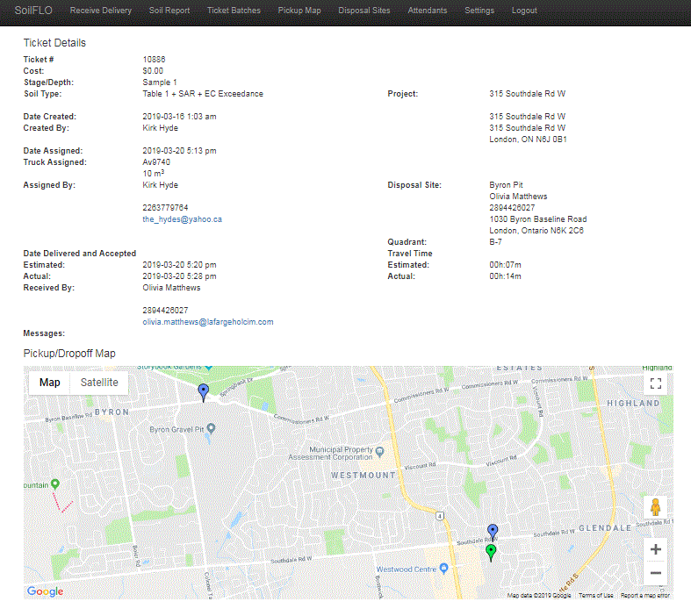
Task: Click the Received By name Olivia Matthews
Action: click(171, 288)
